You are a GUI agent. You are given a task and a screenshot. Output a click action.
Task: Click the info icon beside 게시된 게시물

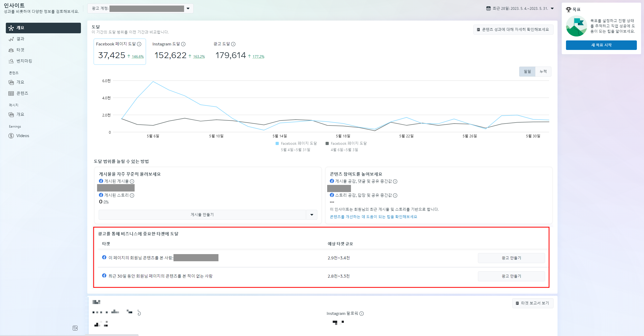tap(132, 181)
